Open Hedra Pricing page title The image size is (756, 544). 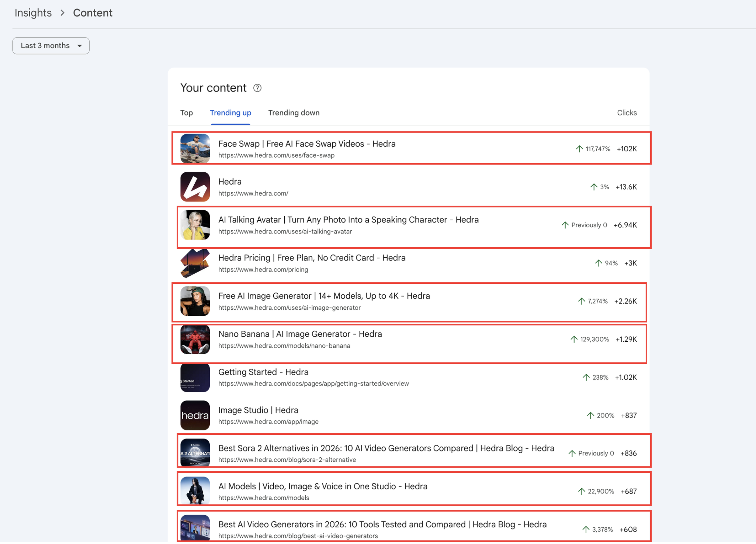tap(312, 258)
